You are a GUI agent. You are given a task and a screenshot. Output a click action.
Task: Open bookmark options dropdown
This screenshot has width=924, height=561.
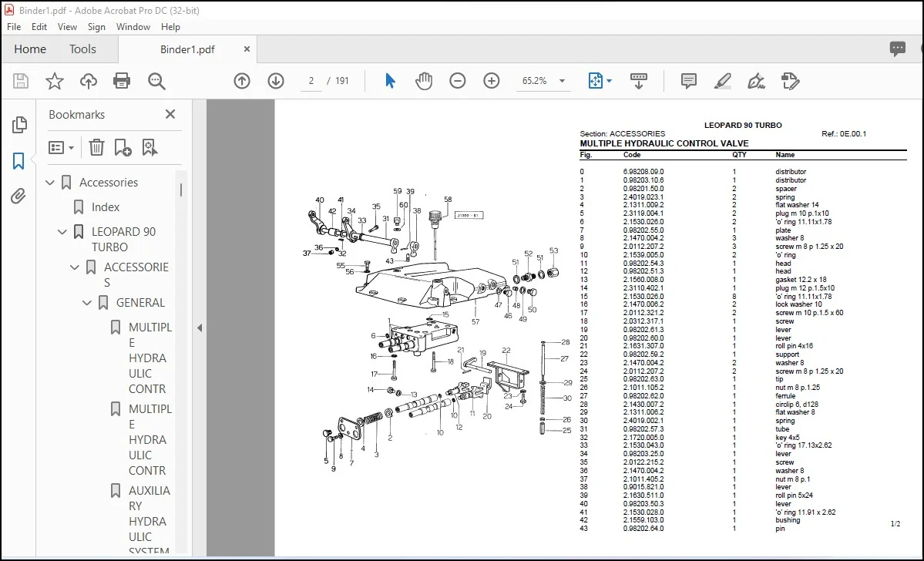[62, 147]
